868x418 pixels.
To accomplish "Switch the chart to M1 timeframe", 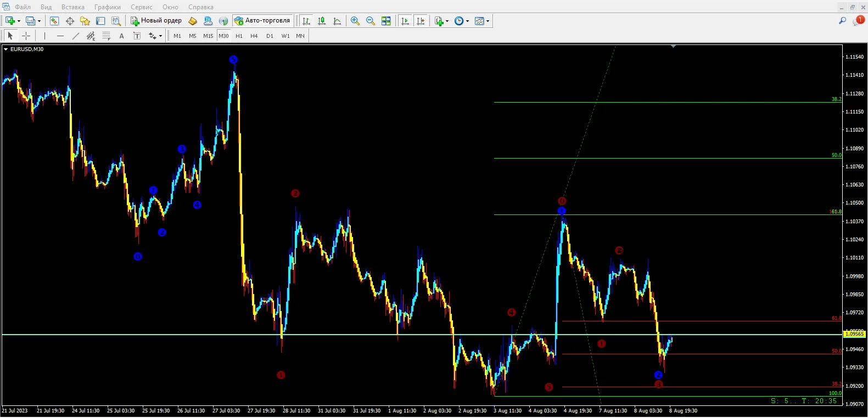I will pos(177,36).
